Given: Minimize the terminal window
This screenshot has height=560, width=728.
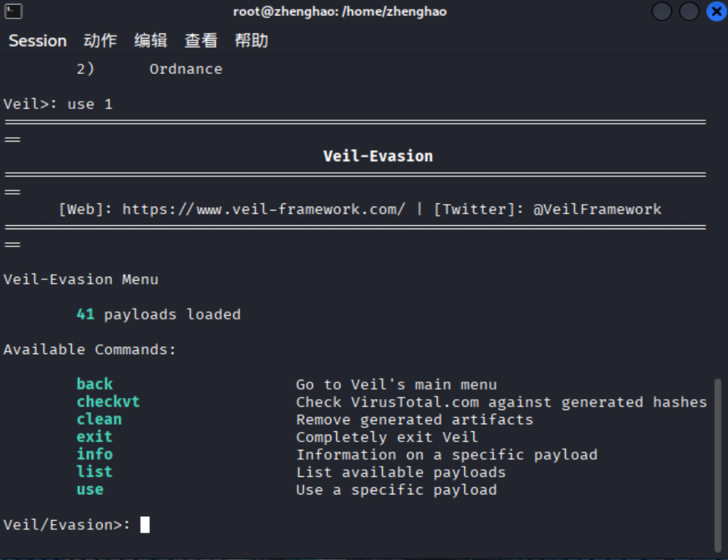Looking at the screenshot, I should click(x=662, y=12).
